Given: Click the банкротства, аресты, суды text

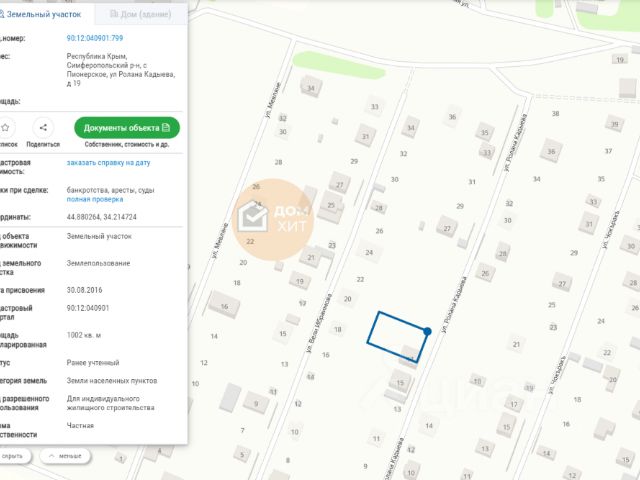Looking at the screenshot, I should pyautogui.click(x=110, y=190).
